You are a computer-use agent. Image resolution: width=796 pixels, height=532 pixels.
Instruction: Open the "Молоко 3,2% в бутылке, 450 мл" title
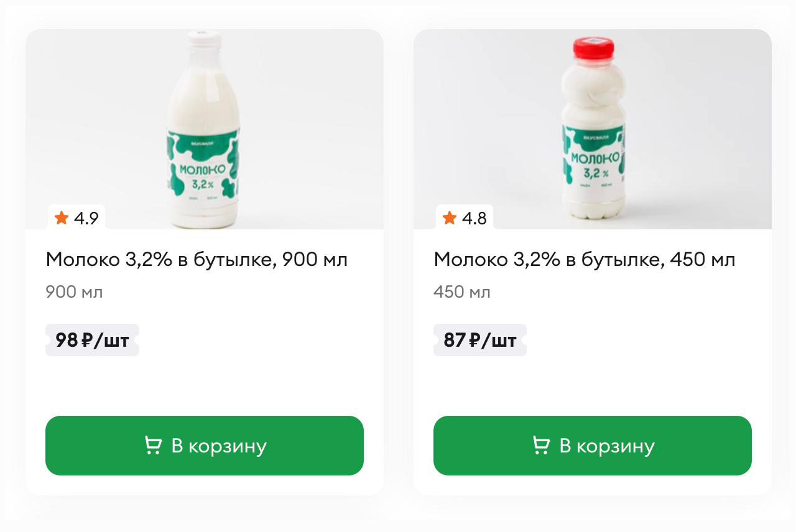(x=585, y=260)
